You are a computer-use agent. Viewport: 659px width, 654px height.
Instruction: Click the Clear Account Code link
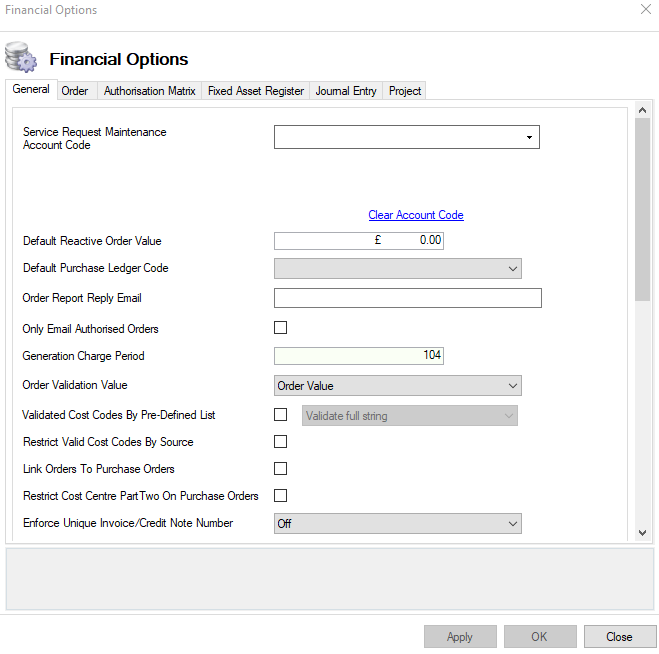(x=416, y=215)
